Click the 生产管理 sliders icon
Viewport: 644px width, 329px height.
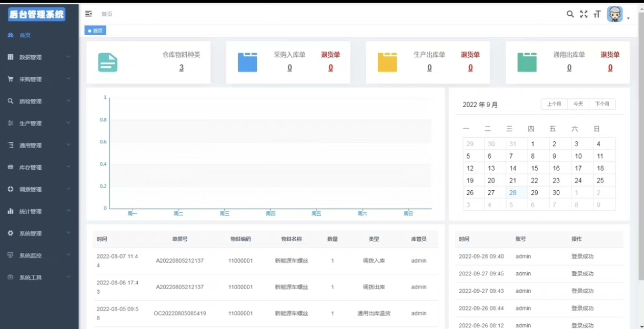(x=11, y=123)
